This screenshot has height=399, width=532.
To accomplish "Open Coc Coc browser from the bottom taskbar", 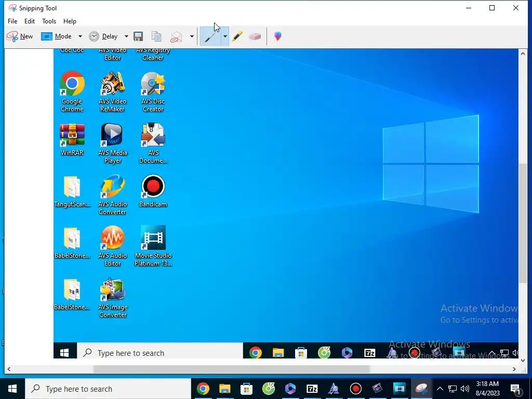I will coord(269,389).
